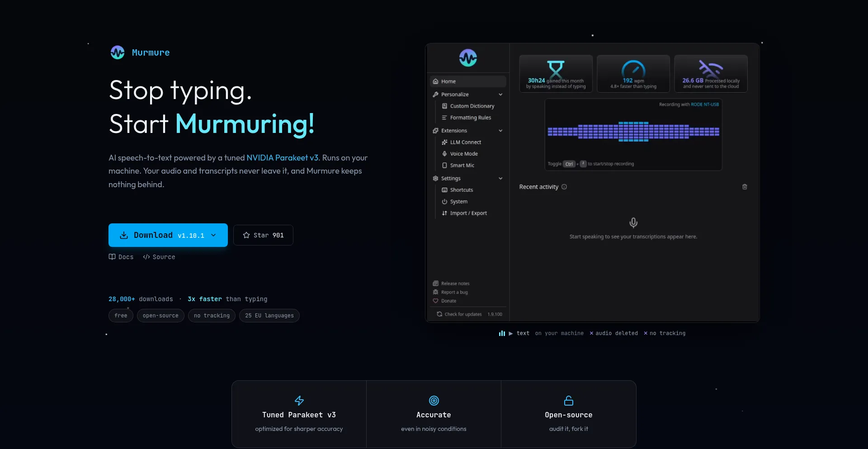Open Formatting Rules in sidebar

pyautogui.click(x=470, y=118)
